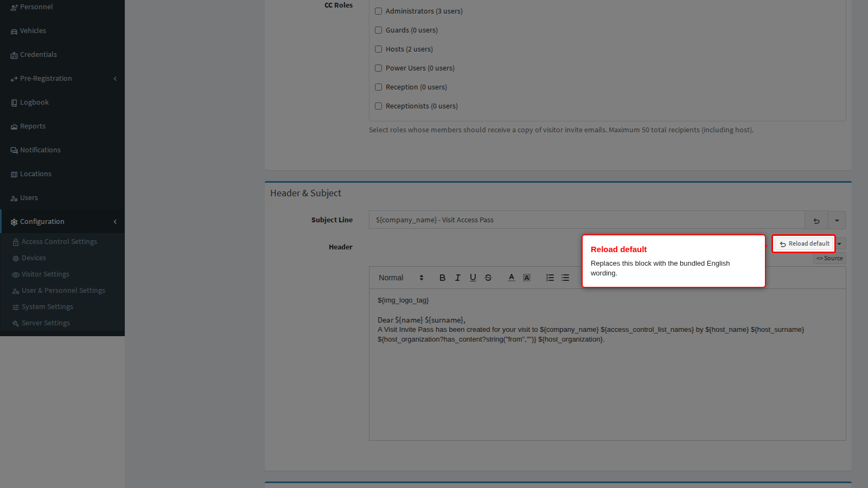Apply strikethrough formatting

click(488, 278)
